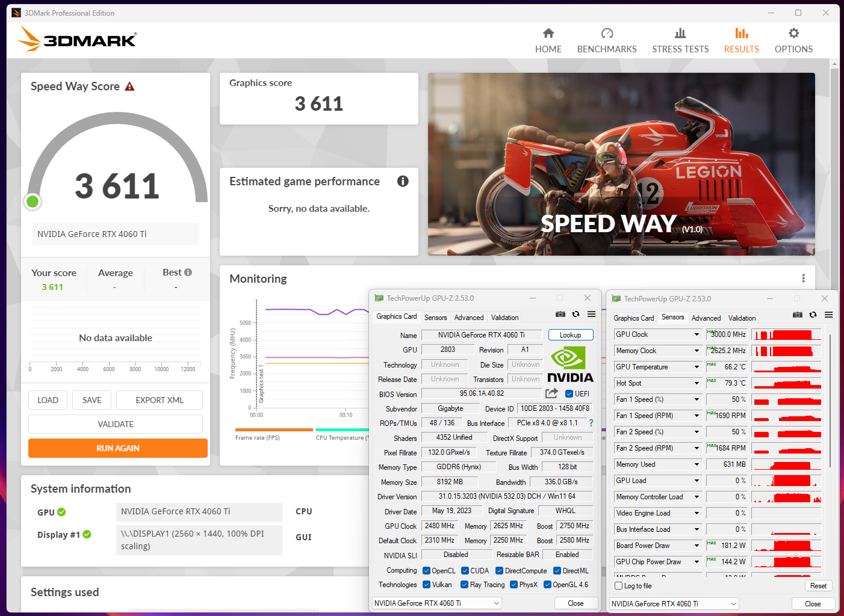This screenshot has height=616, width=844.
Task: Open Advanced tab in Graphics Card window
Action: 469,318
